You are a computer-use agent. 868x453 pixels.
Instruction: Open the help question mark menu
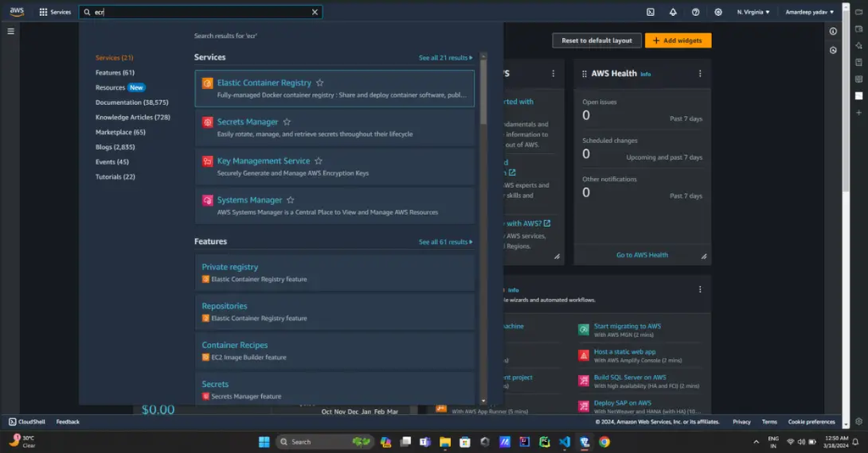tap(696, 12)
